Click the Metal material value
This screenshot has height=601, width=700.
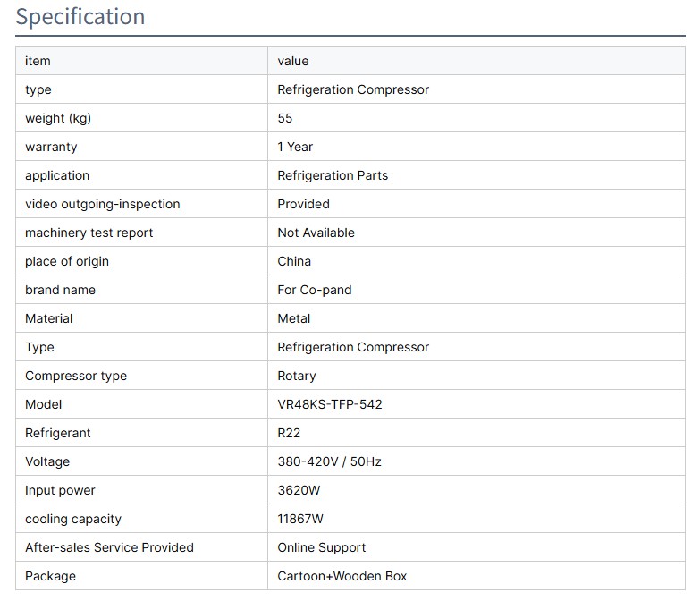(294, 318)
